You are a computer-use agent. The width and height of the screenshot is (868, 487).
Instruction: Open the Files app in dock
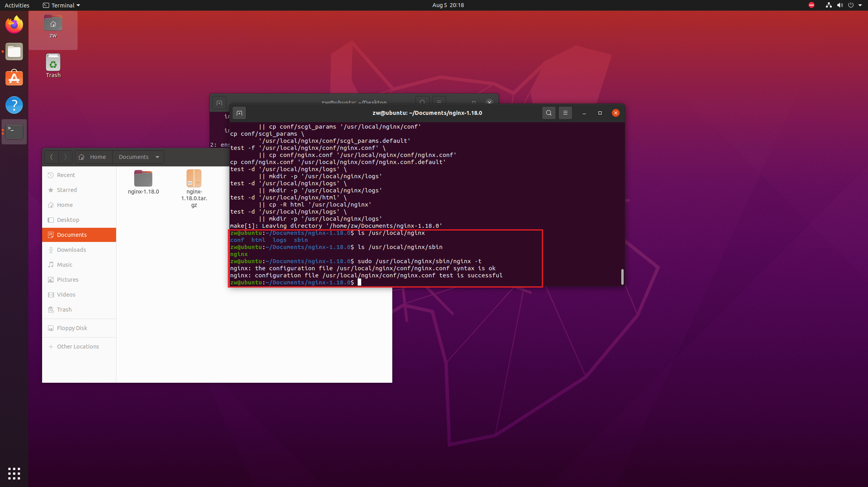[x=14, y=52]
